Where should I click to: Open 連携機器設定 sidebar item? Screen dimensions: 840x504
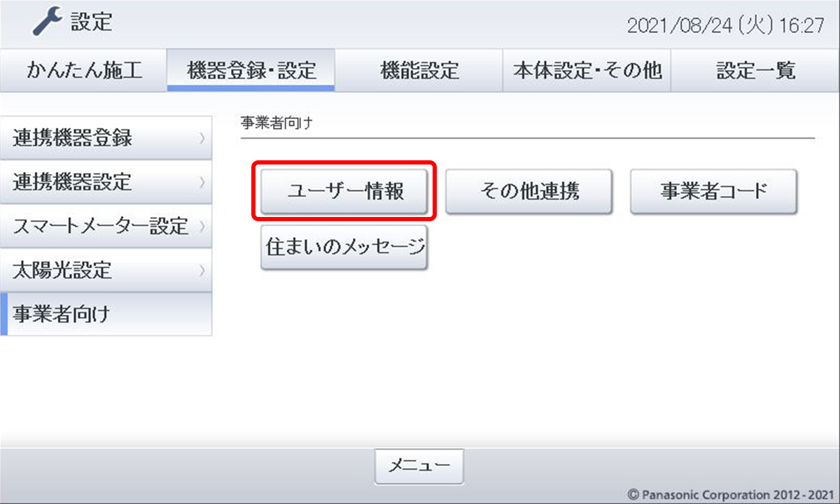[106, 182]
